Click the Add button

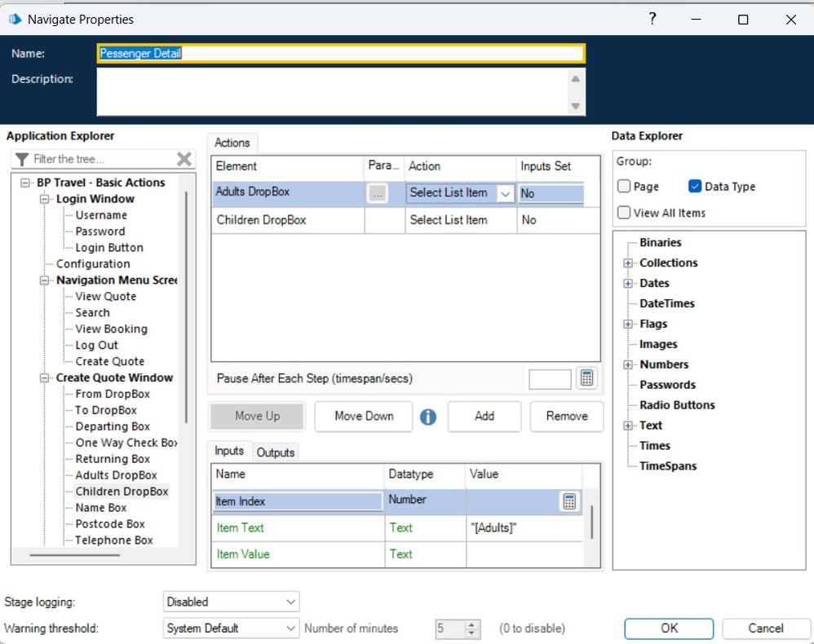coord(484,416)
